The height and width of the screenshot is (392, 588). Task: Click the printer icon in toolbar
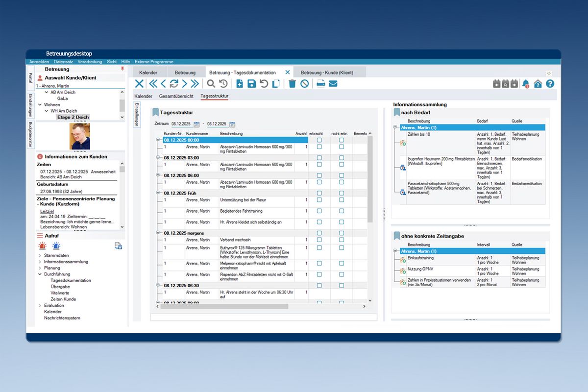pyautogui.click(x=321, y=84)
